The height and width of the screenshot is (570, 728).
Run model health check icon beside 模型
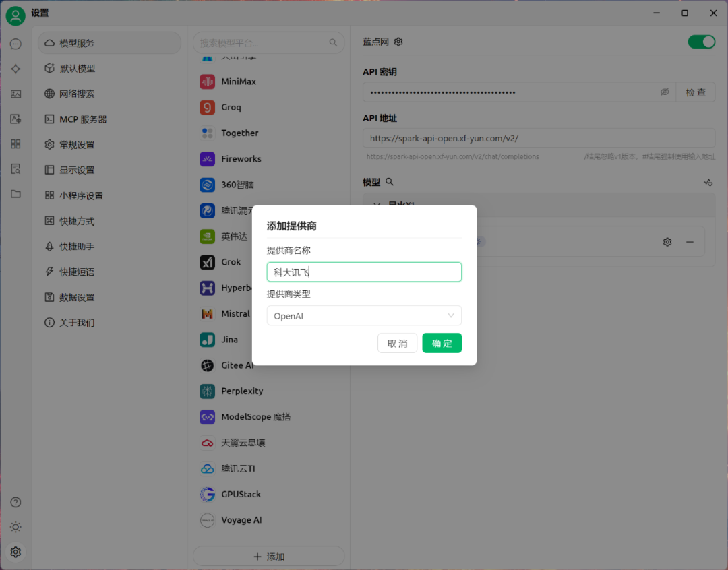(x=708, y=183)
